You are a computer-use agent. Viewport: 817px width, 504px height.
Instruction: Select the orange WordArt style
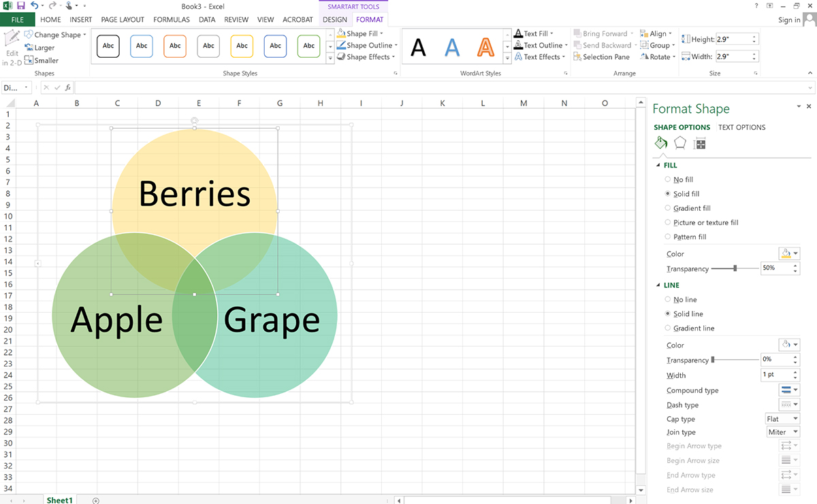tap(485, 45)
